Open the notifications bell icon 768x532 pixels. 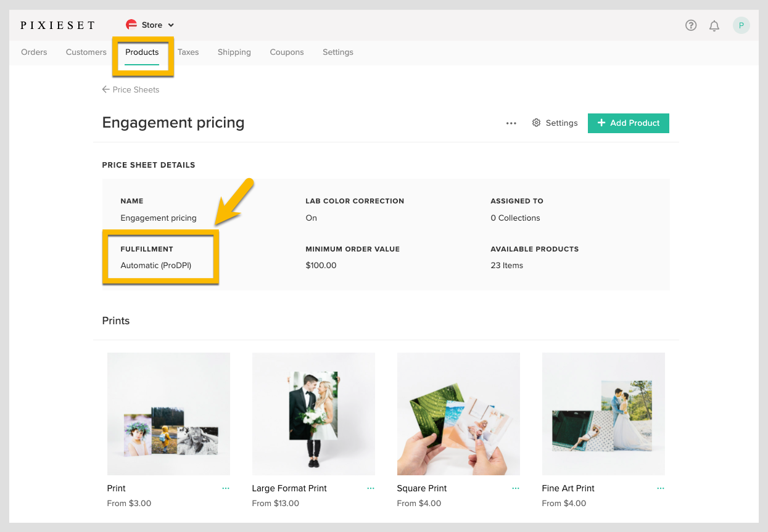coord(714,25)
